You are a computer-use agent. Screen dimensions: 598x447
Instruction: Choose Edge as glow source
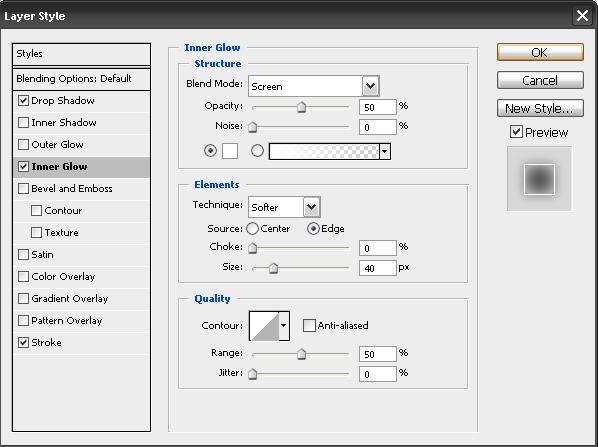pos(313,228)
